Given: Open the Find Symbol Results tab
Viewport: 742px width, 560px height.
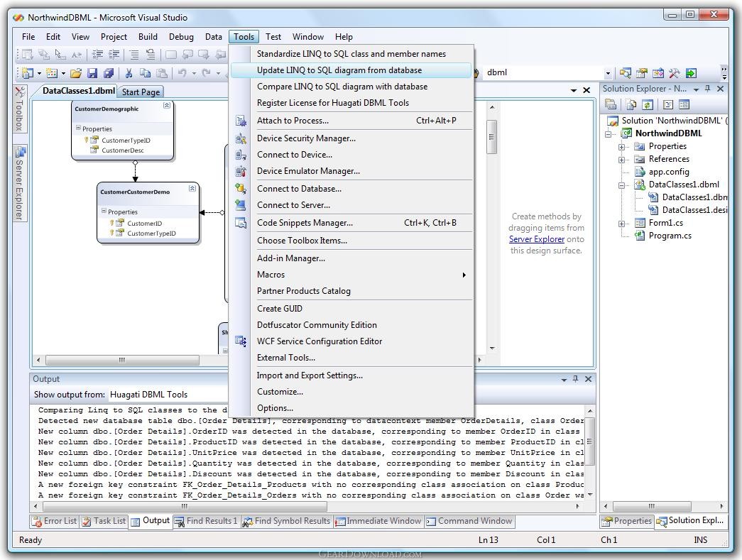Looking at the screenshot, I should [x=287, y=521].
